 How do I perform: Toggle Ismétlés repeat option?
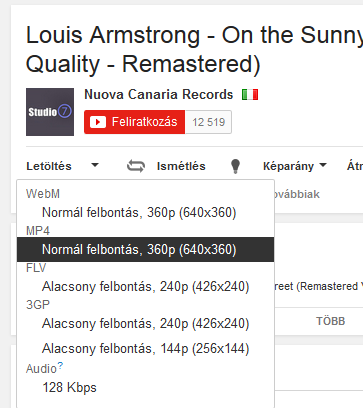point(181,166)
